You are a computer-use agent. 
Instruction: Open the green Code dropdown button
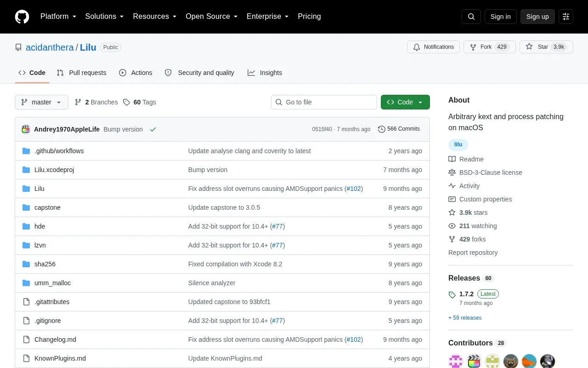(405, 102)
